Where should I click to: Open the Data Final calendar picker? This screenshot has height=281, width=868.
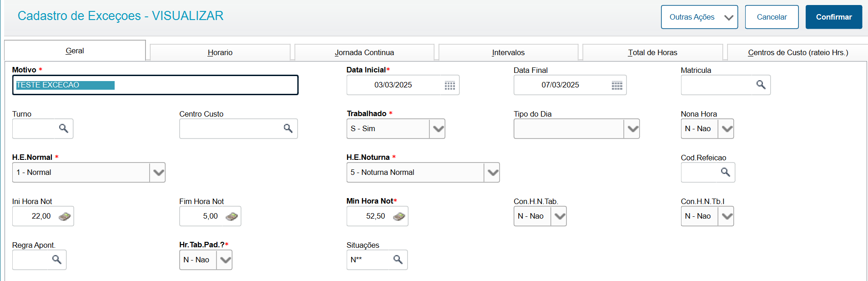pos(617,86)
